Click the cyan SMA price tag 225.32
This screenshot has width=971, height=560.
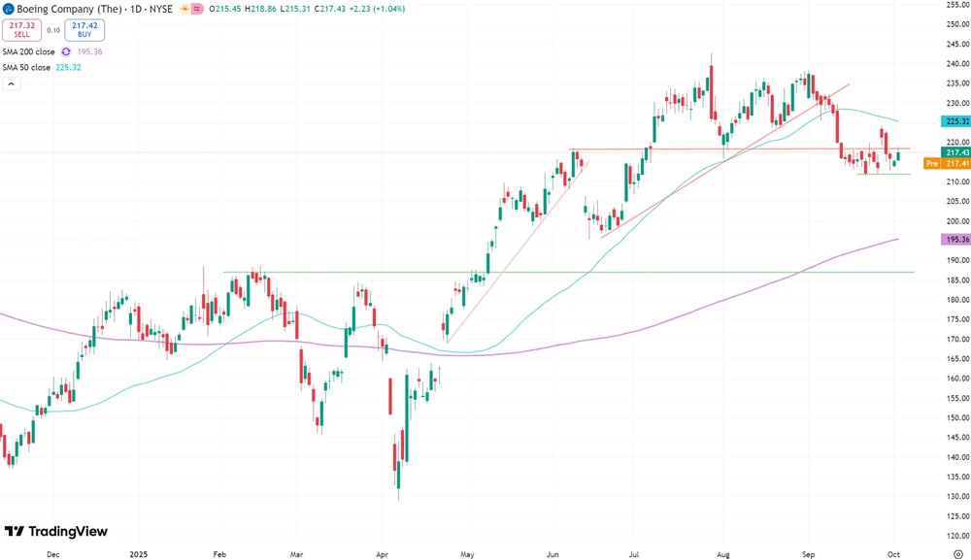tap(956, 121)
